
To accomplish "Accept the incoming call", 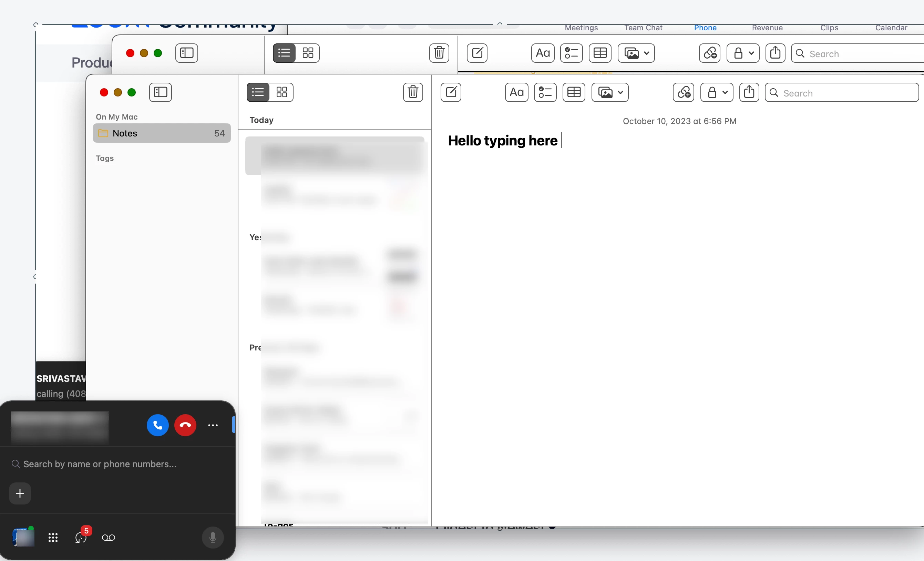I will coord(157,425).
